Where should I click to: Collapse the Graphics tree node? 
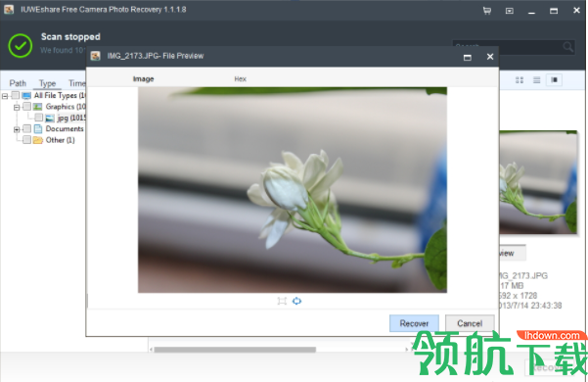coord(17,108)
